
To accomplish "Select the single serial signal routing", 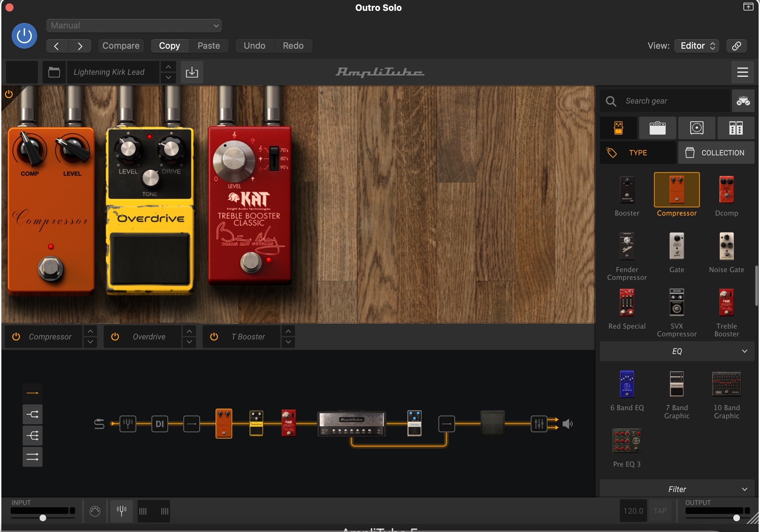I will click(x=32, y=393).
